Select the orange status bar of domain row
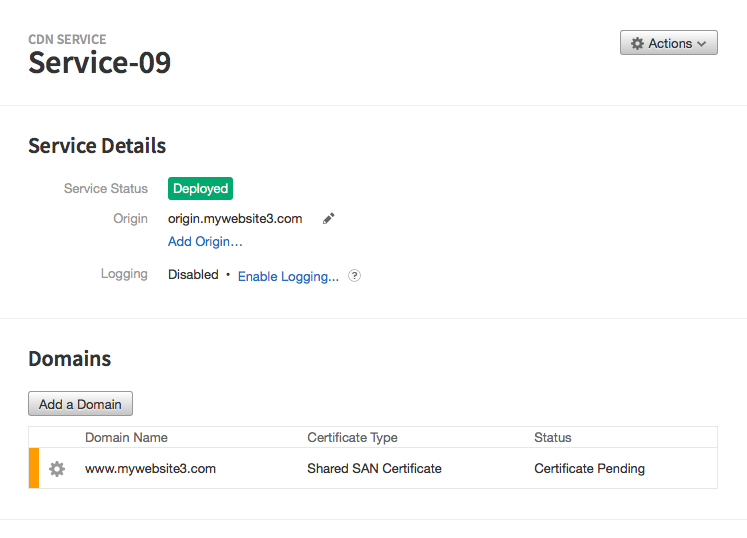747x538 pixels. tap(34, 468)
